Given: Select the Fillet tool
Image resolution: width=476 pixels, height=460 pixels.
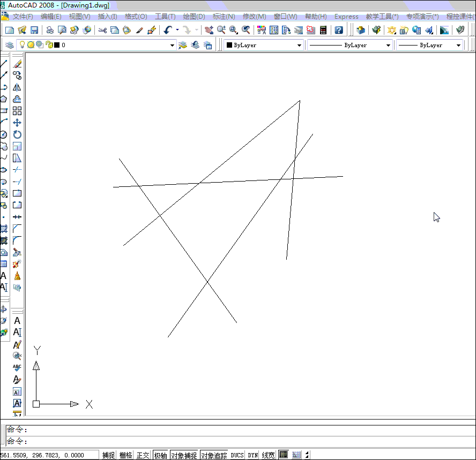Looking at the screenshot, I should coord(17,240).
